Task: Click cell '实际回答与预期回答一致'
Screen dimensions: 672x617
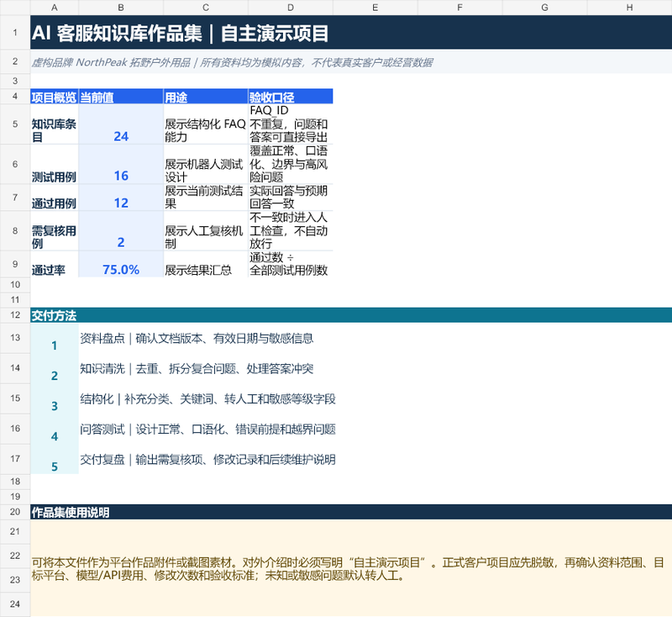Action: click(291, 198)
